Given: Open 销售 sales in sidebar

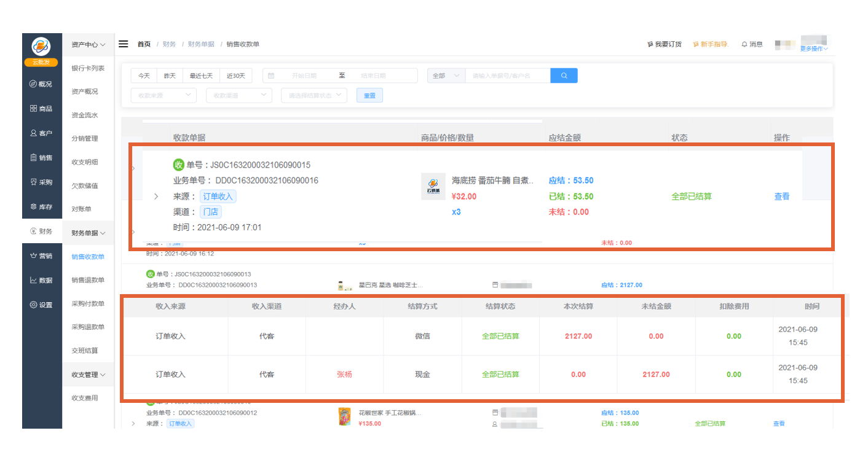Looking at the screenshot, I should (x=41, y=158).
